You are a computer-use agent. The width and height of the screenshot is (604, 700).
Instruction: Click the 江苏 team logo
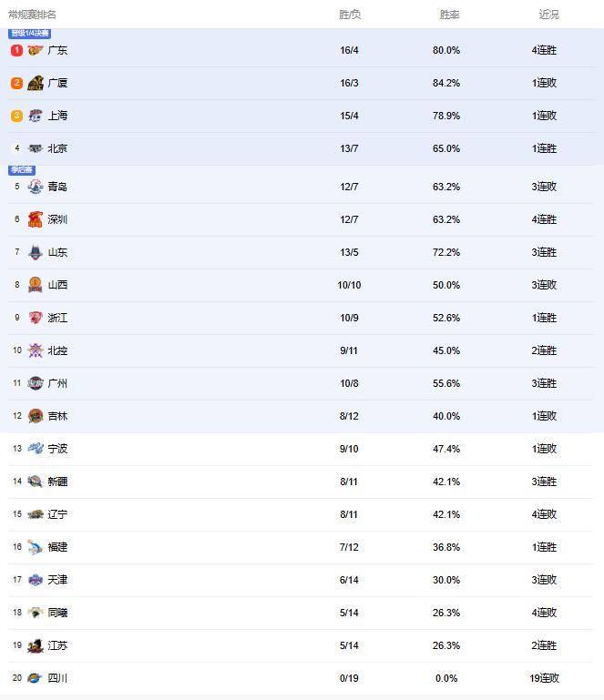tap(36, 645)
